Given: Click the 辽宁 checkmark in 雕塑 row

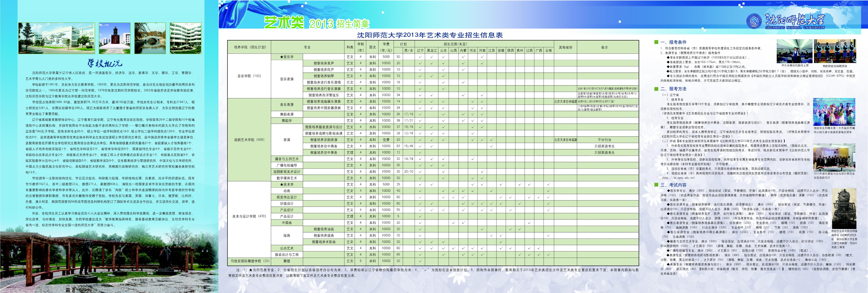Looking at the screenshot, I should coord(420,261).
